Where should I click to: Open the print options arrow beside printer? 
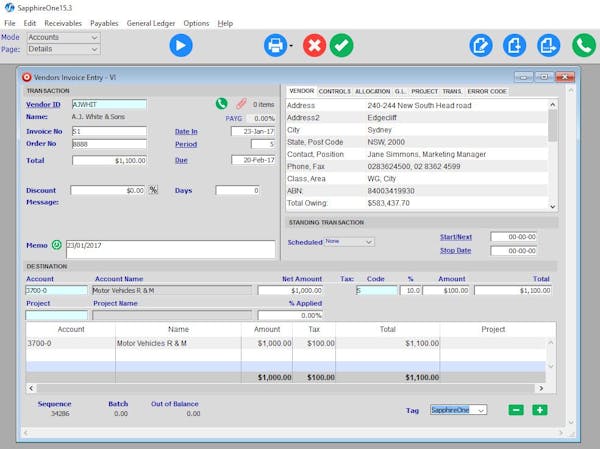click(x=291, y=46)
